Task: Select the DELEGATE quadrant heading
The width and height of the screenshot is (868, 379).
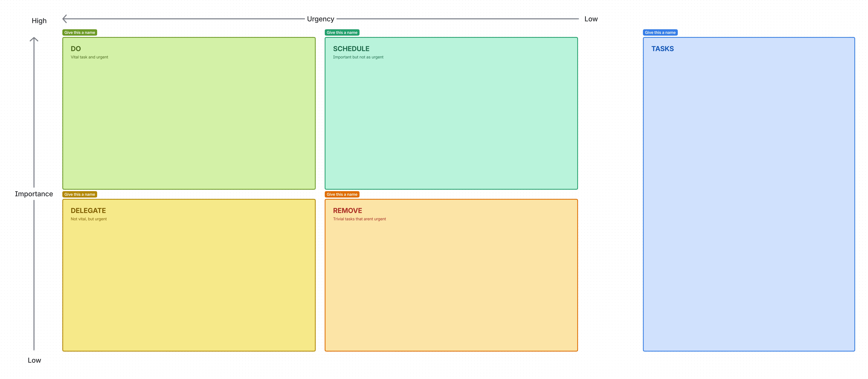Action: point(88,210)
